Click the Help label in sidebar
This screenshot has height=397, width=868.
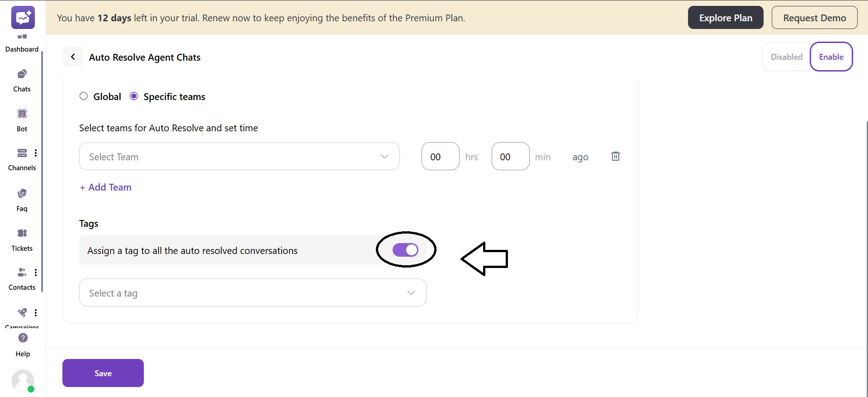23,354
